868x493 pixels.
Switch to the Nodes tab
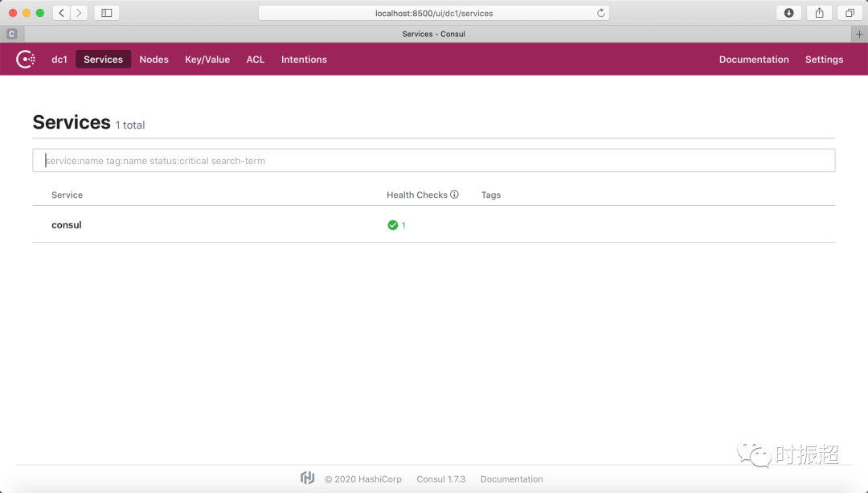pos(154,60)
